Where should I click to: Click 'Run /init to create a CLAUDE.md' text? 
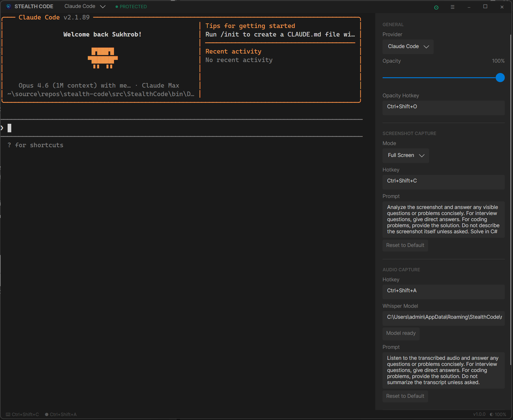click(280, 34)
